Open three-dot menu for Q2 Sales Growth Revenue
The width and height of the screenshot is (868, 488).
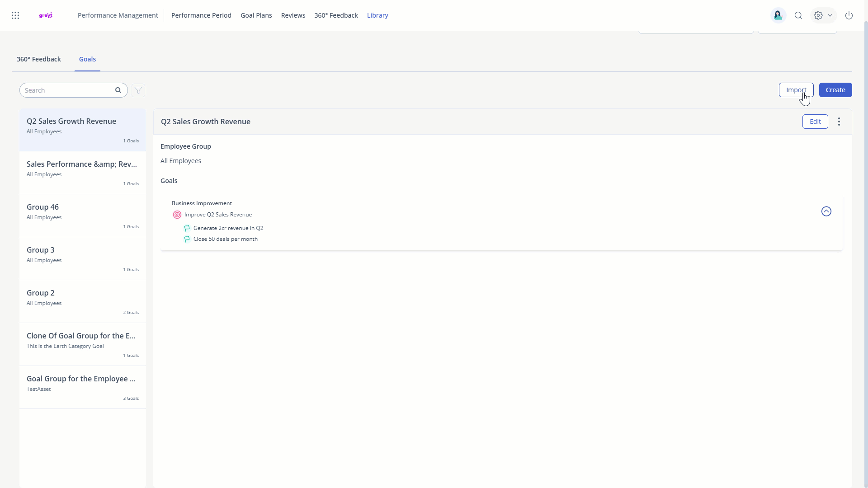pos(839,122)
